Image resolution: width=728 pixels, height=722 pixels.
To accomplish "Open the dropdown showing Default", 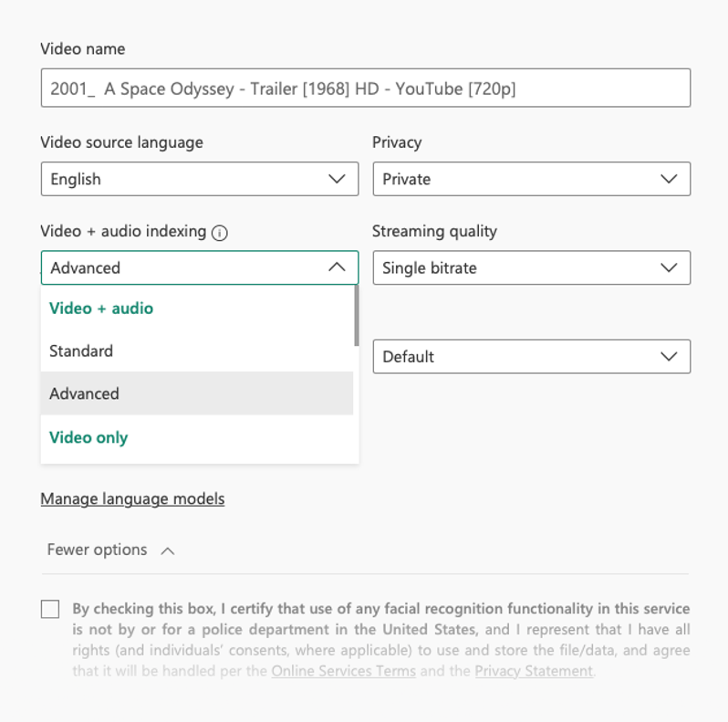I will (532, 356).
